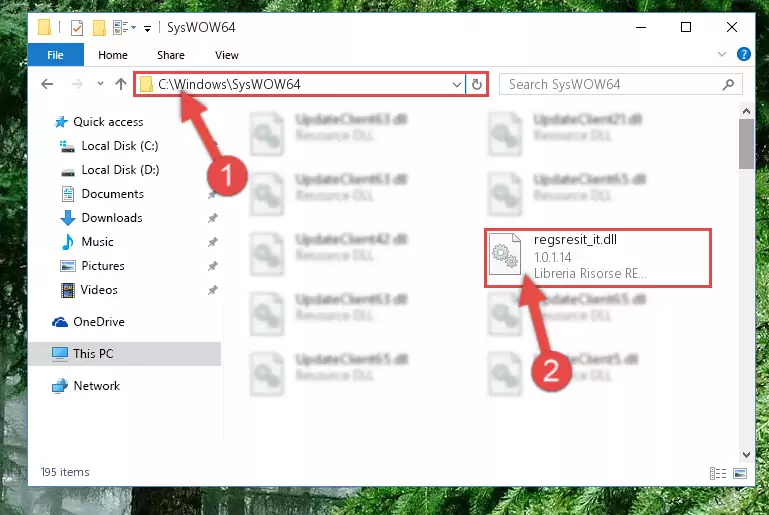Click the pin icon beside Downloads
This screenshot has height=515, width=769.
[x=212, y=218]
